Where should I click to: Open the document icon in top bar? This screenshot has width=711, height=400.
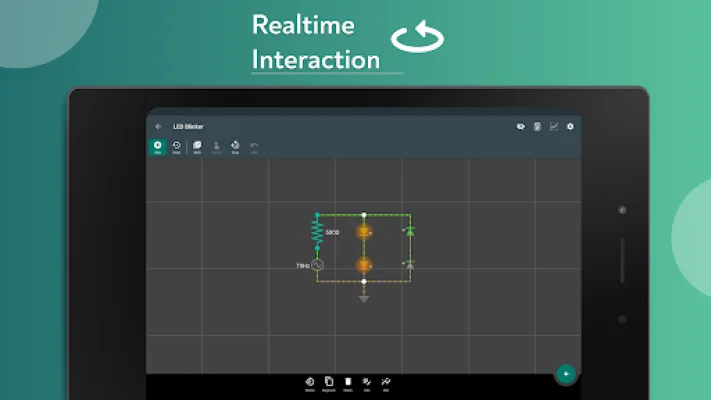pos(537,126)
